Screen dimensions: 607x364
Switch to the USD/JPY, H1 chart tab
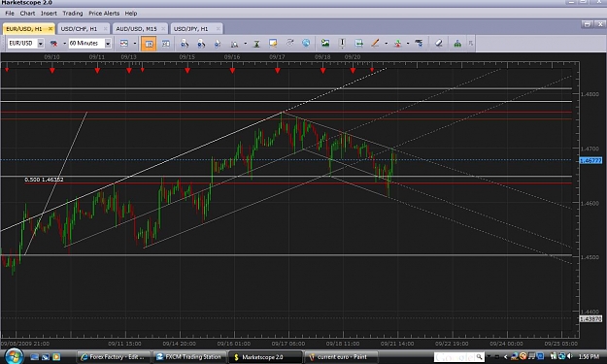191,28
